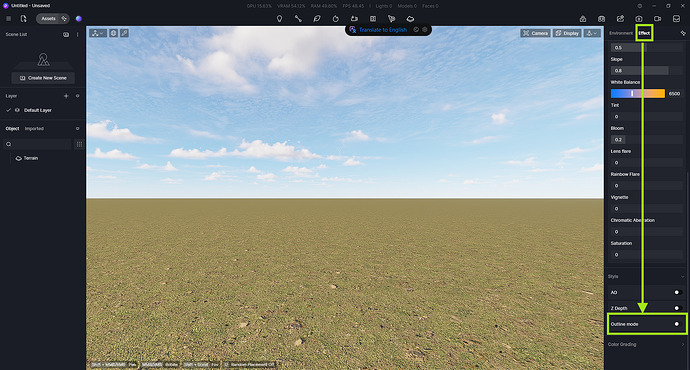The height and width of the screenshot is (370, 690).
Task: Open the viewport navigation mode dropdown at left
Action: [x=98, y=33]
